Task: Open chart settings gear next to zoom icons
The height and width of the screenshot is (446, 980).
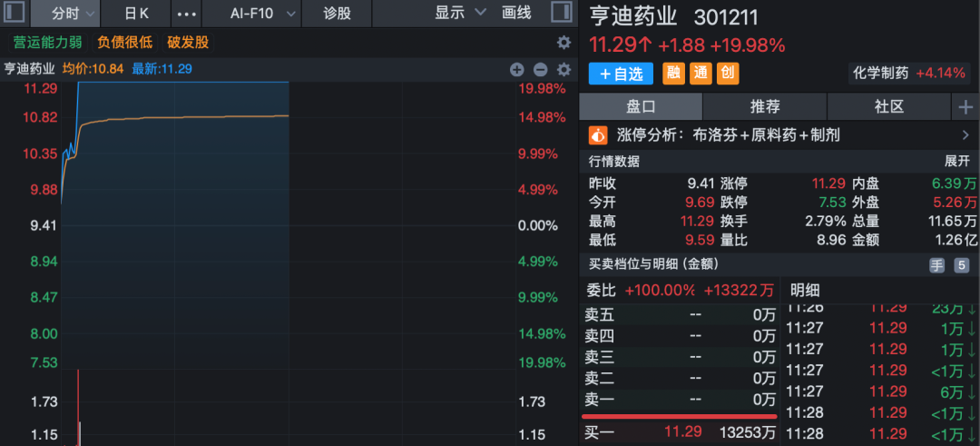Action: pyautogui.click(x=563, y=69)
